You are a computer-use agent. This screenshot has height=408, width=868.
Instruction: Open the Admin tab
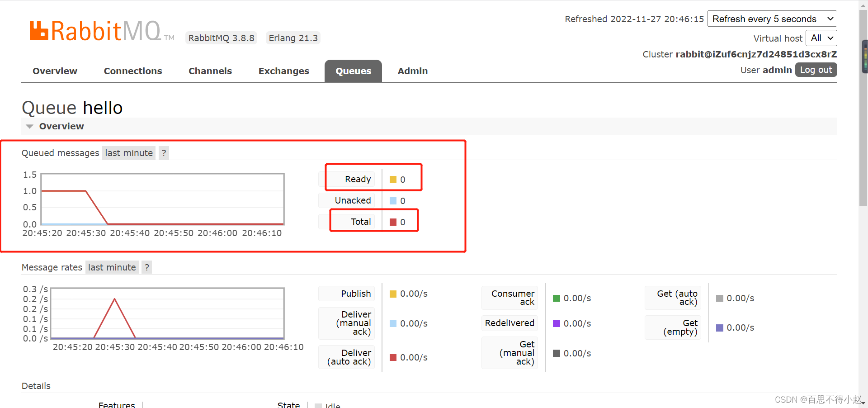[413, 71]
